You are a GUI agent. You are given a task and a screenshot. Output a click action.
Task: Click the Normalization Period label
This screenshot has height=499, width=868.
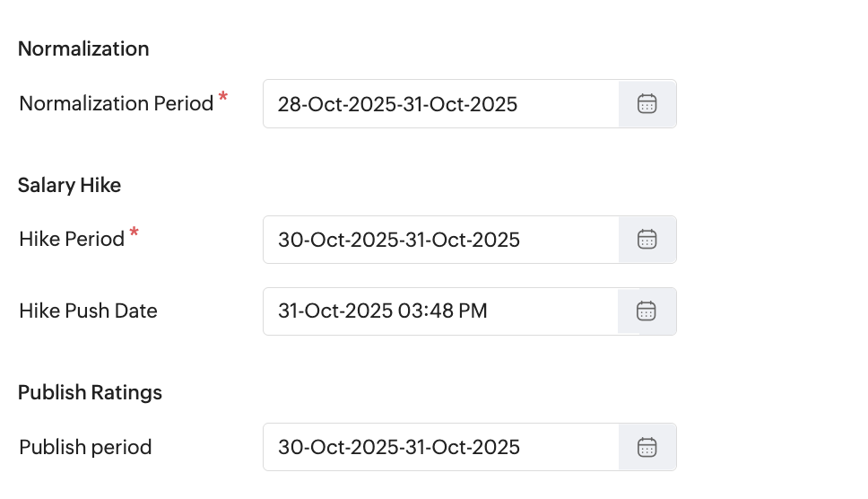(117, 104)
